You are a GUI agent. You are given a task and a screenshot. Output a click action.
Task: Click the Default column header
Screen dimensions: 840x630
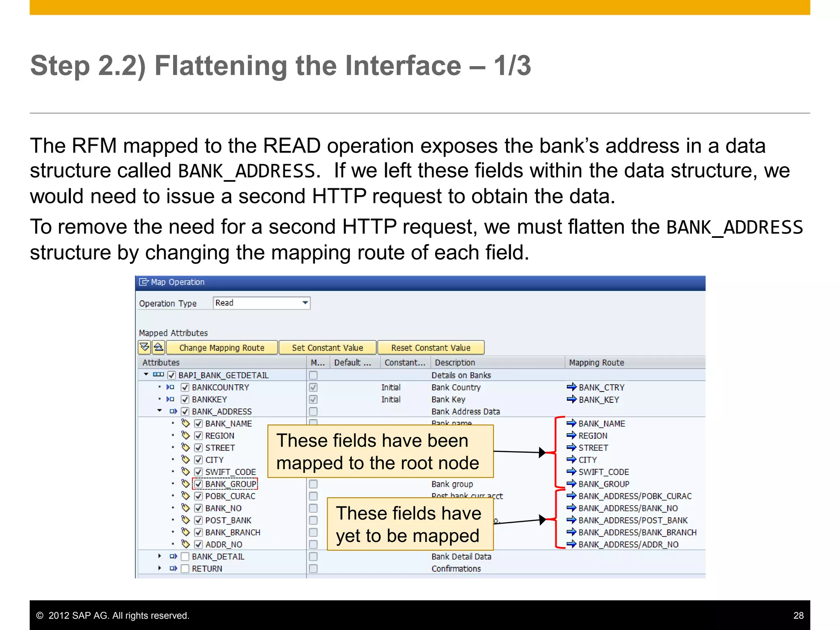354,363
